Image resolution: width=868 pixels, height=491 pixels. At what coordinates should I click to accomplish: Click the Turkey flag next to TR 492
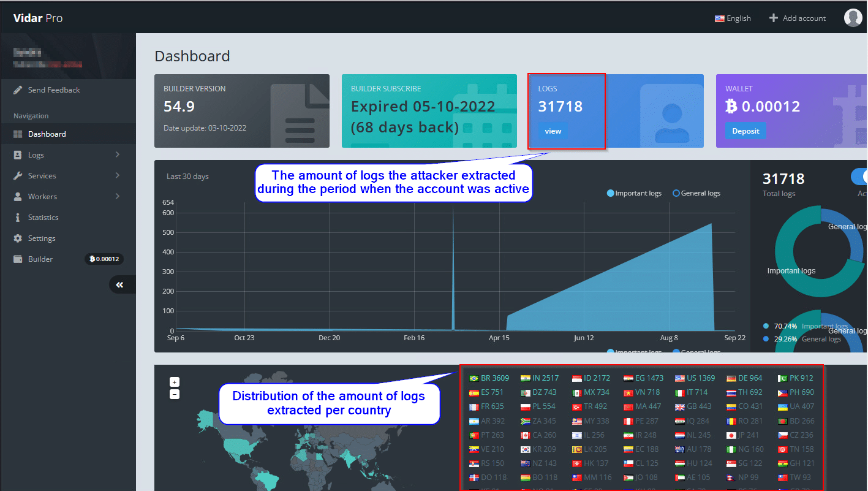tap(576, 406)
